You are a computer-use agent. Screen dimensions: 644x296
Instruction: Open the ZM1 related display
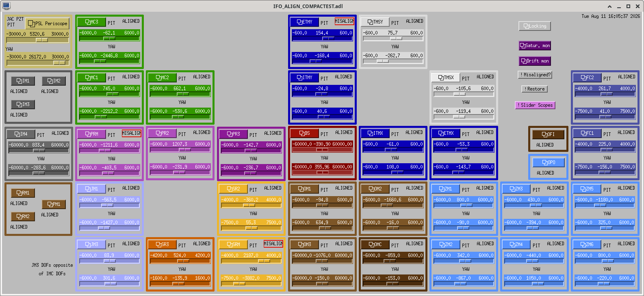coord(446,189)
